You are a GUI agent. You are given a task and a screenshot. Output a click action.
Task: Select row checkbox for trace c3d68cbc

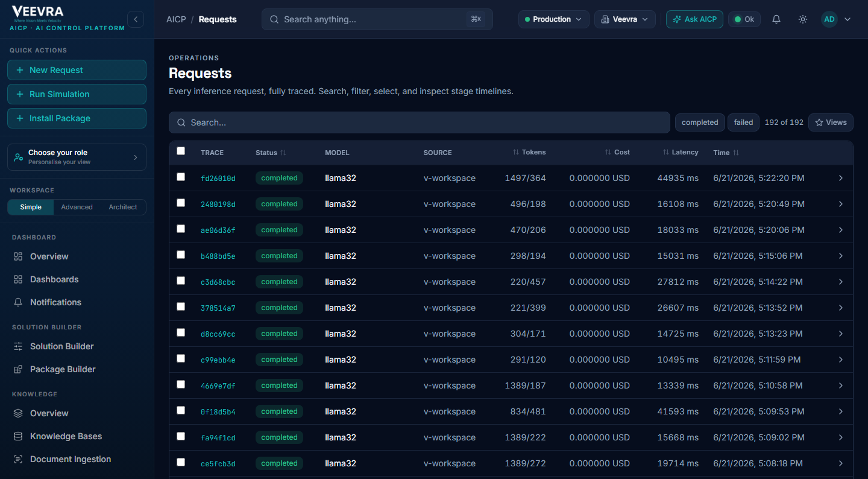pyautogui.click(x=181, y=281)
